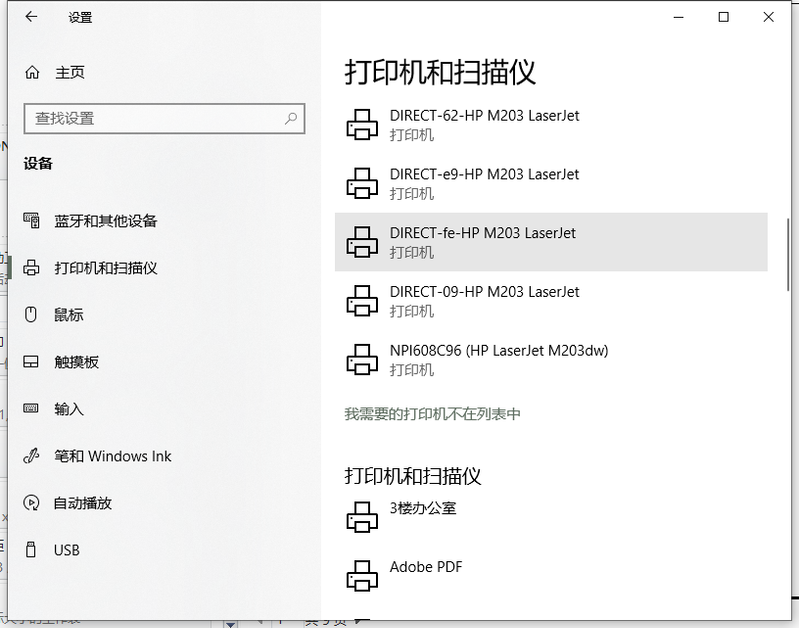The image size is (799, 628).
Task: Select the 3楼办公室 printer
Action: point(551,517)
